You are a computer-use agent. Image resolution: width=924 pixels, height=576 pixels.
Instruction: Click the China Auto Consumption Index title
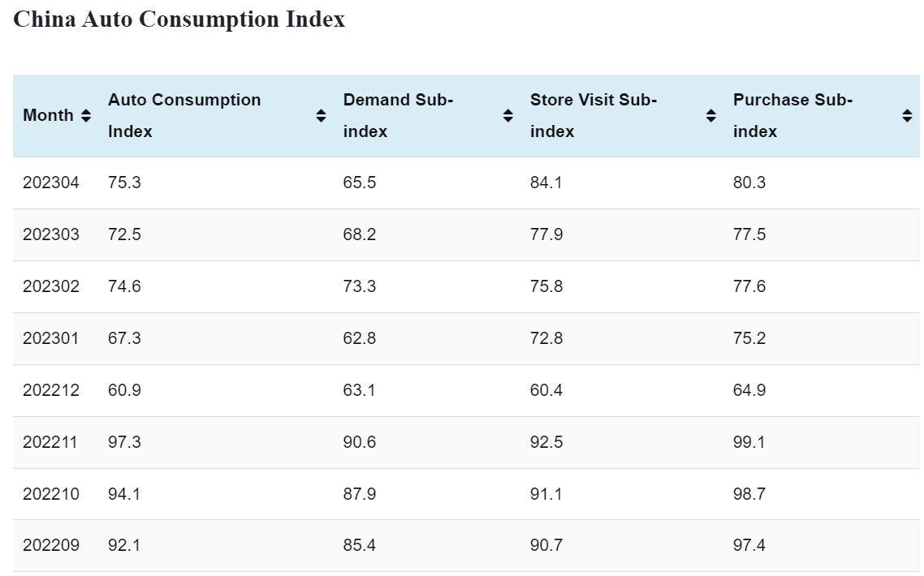click(x=179, y=19)
